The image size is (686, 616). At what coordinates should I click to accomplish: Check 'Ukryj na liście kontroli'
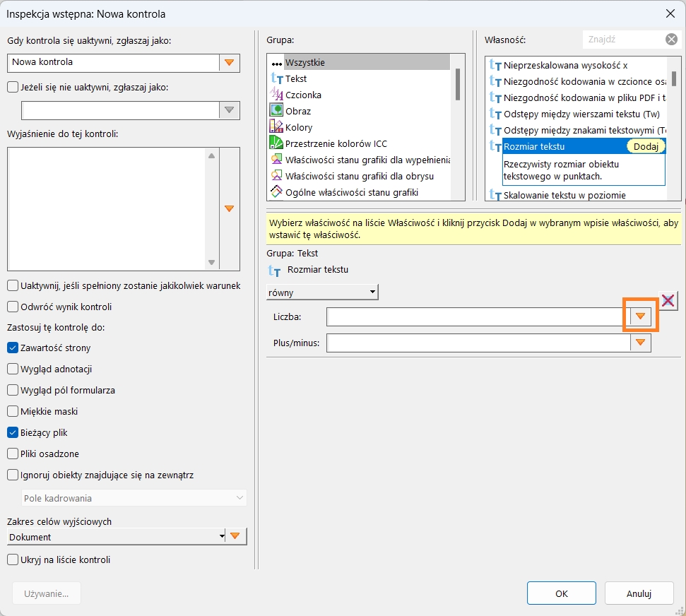[x=13, y=559]
